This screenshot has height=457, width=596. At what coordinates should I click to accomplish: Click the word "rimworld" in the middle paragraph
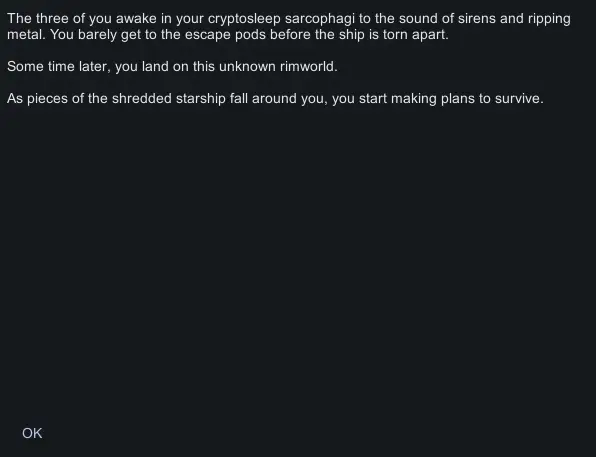tap(307, 67)
